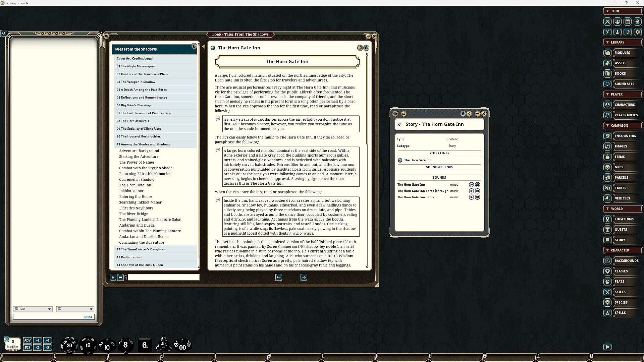Click share icon in Story window

[469, 114]
